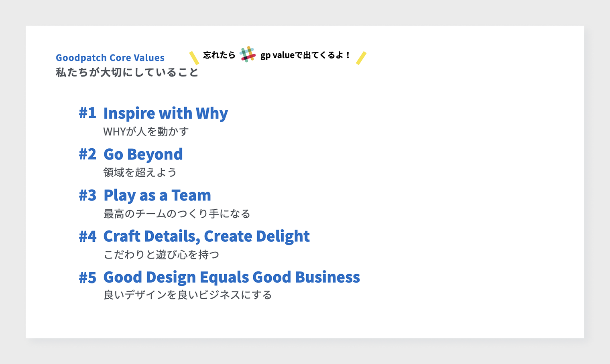Click the subtitle 私たちが大切にしていること

coord(127,73)
